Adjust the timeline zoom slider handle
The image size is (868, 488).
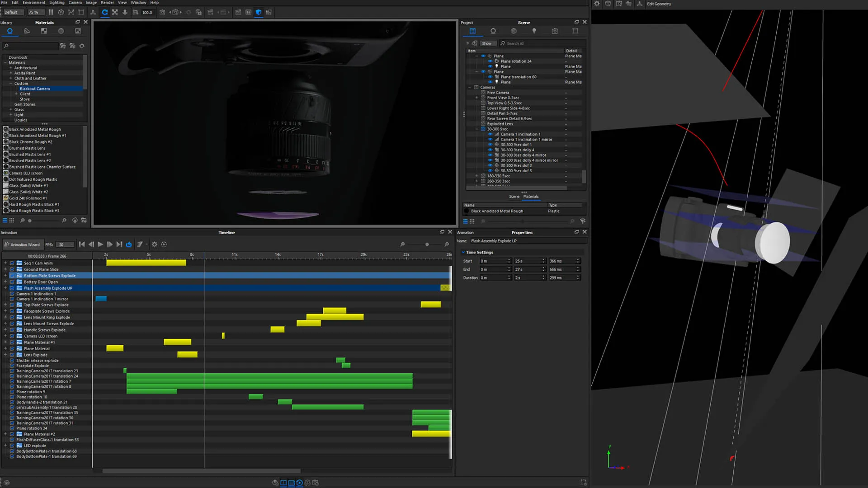[x=427, y=244]
